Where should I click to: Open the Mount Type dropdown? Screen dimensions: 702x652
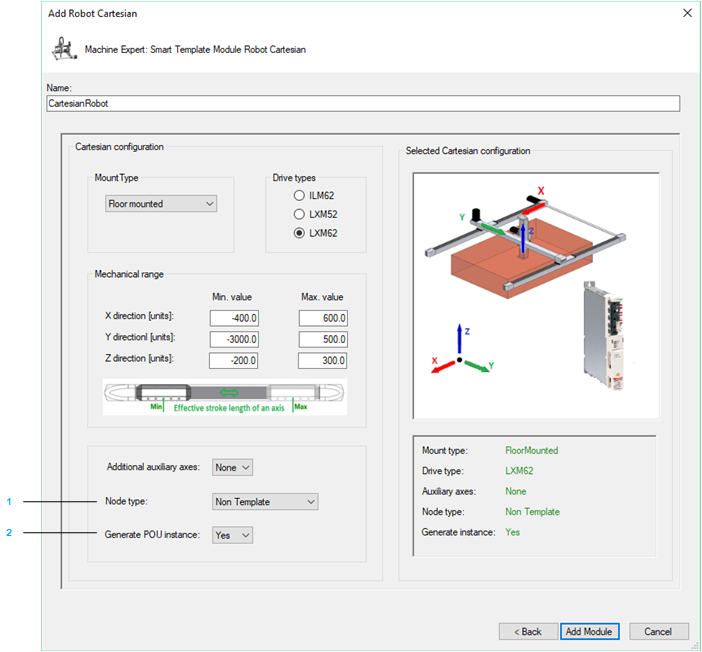[x=161, y=204]
